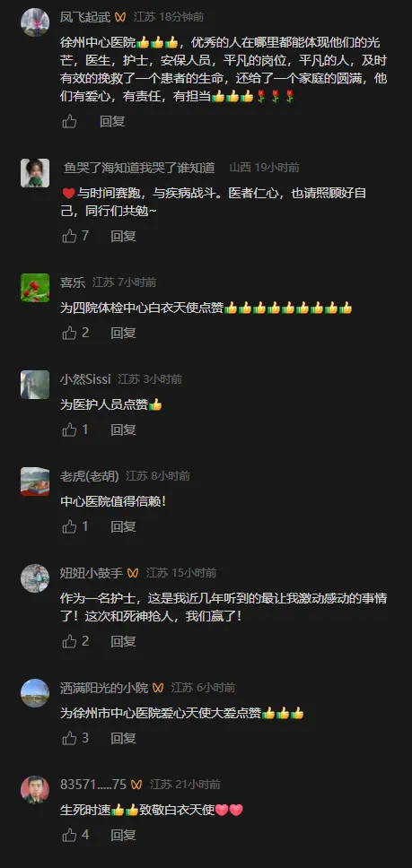This screenshot has width=412, height=868.
Task: Like the nurse comment by 妞妞小鼓手
Action: (x=69, y=641)
